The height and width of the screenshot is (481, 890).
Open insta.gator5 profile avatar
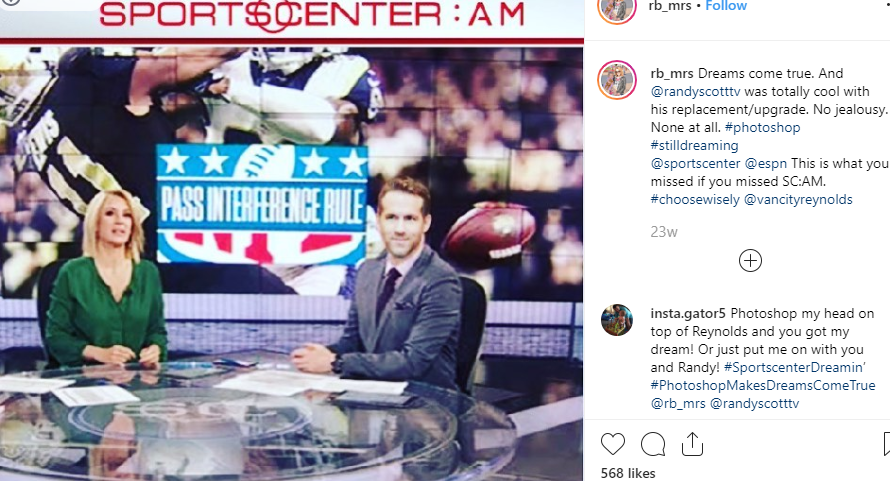(617, 320)
